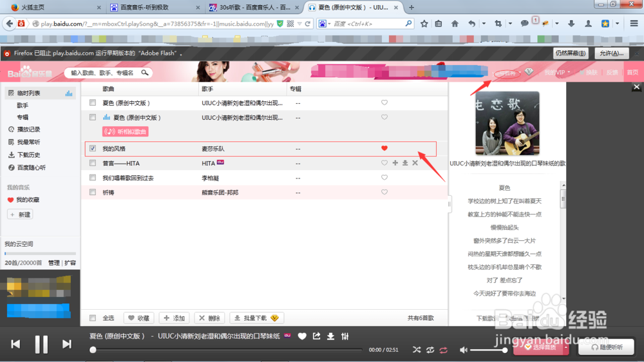The image size is (644, 362).
Task: Remove 誓言——HITA from the list
Action: [x=415, y=163]
